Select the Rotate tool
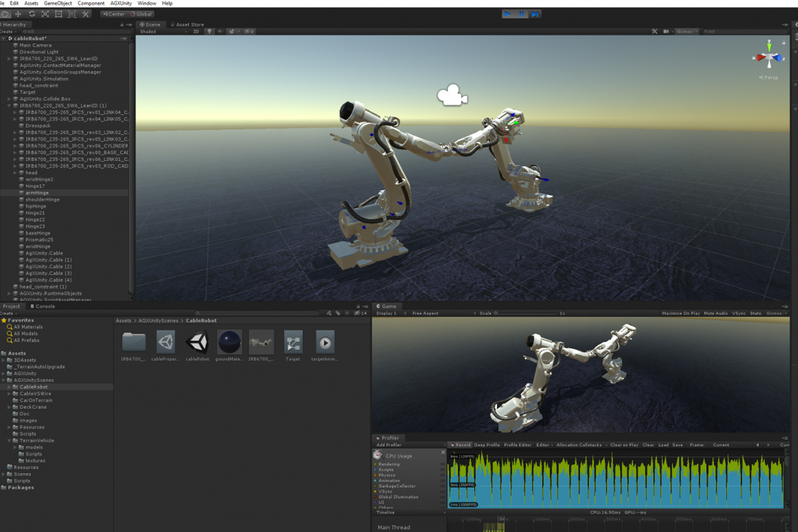This screenshot has height=532, width=798. coord(32,14)
